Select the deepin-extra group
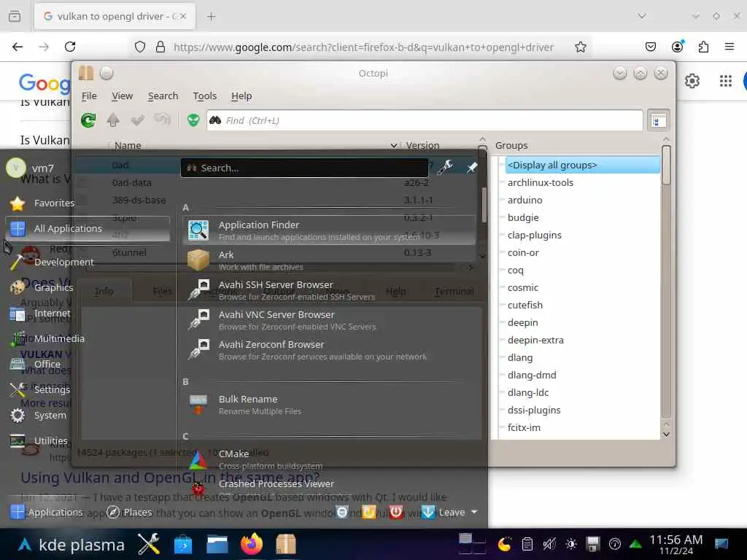Image resolution: width=747 pixels, height=560 pixels. 535,340
